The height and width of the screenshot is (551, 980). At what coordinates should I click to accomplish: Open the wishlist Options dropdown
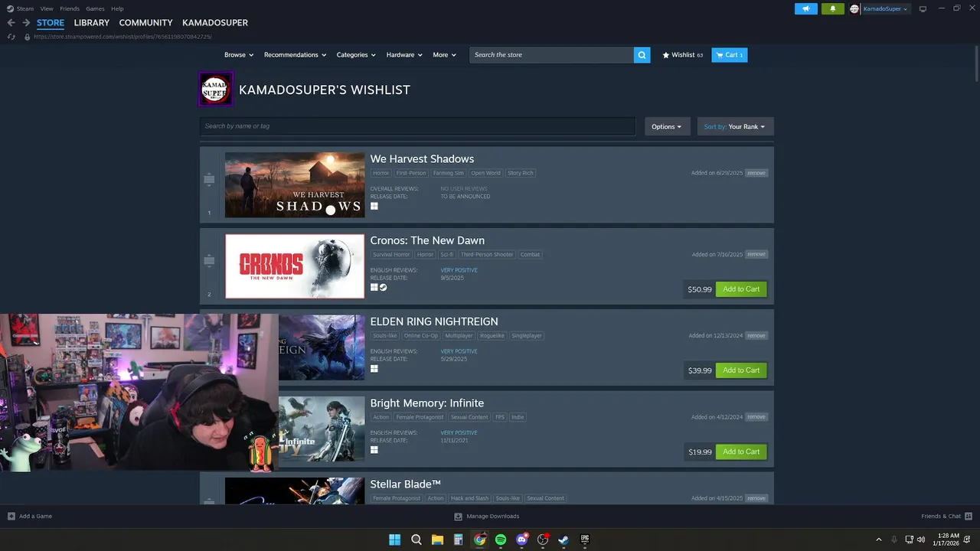pyautogui.click(x=667, y=126)
